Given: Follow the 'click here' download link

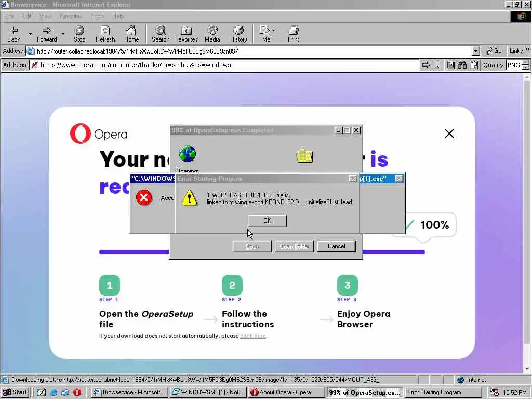Looking at the screenshot, I should point(253,336).
